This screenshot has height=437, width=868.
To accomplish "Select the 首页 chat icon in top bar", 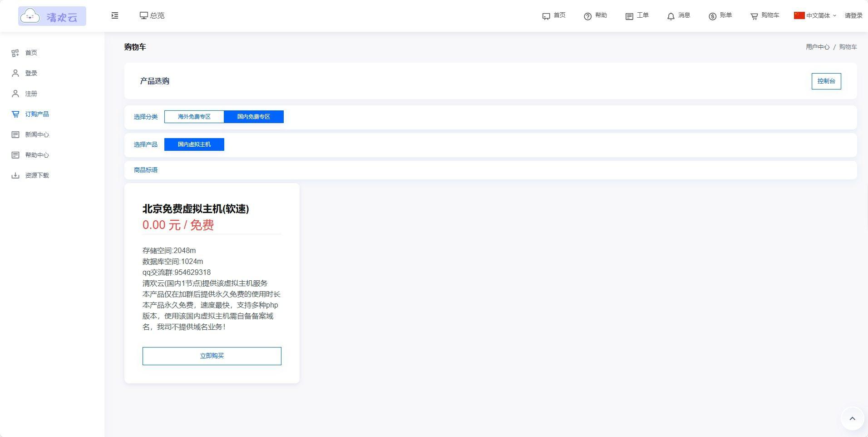I will (x=554, y=15).
